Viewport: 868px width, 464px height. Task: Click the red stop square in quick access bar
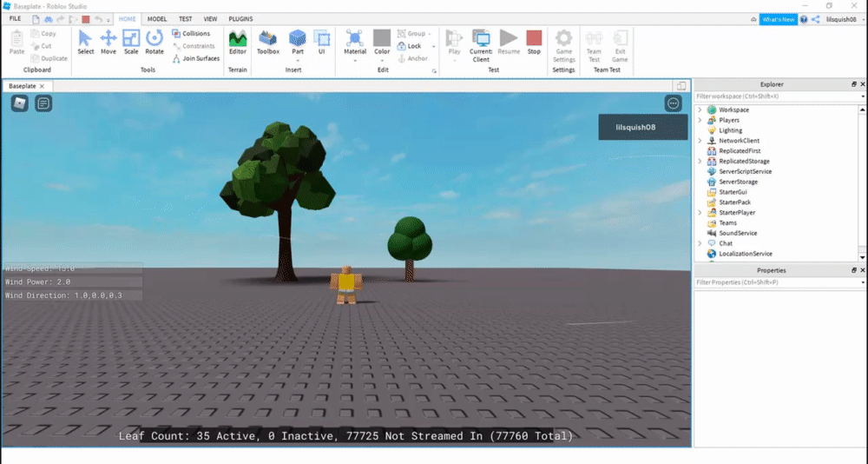click(85, 19)
